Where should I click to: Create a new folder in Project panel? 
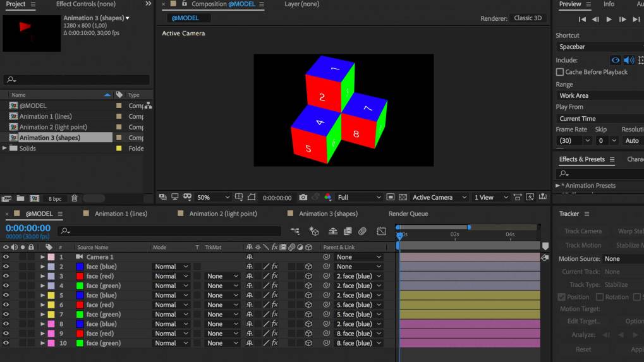point(20,199)
